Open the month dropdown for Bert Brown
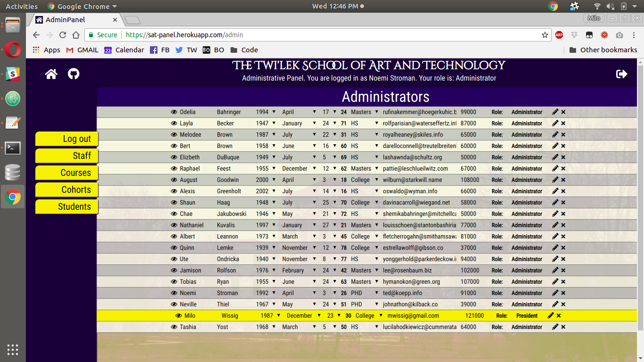 pos(299,146)
